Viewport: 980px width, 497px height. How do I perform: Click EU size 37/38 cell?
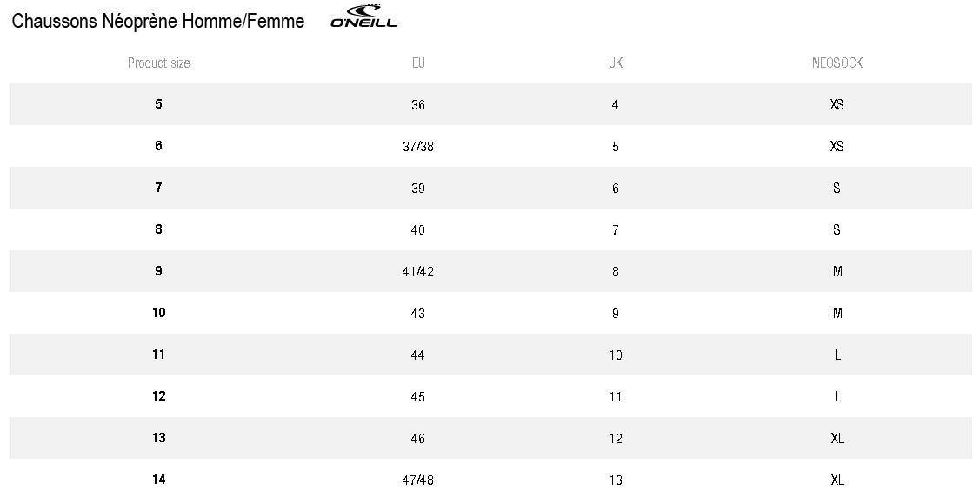coord(418,147)
